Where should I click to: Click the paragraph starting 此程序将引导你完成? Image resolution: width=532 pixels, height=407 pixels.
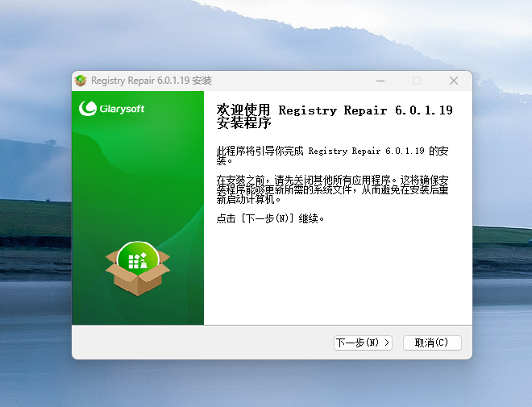click(332, 155)
